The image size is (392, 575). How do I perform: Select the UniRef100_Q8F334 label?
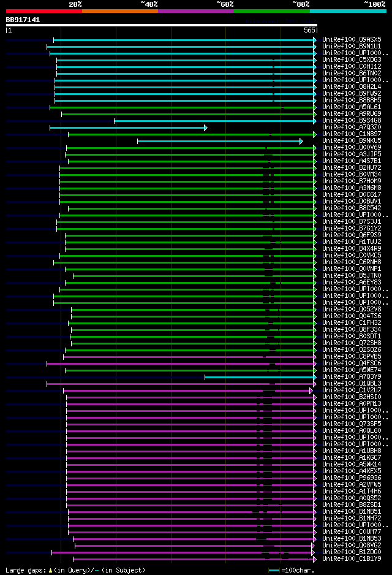(x=352, y=329)
